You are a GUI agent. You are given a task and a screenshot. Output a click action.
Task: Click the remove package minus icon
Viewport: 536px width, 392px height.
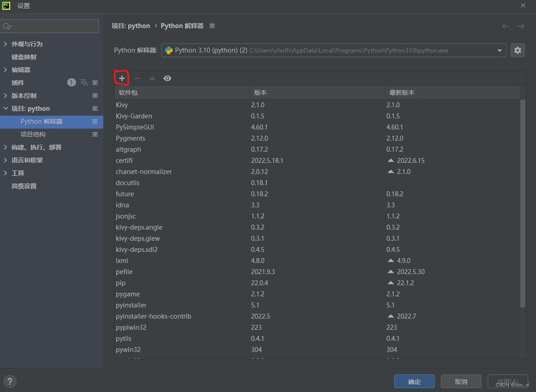click(137, 78)
